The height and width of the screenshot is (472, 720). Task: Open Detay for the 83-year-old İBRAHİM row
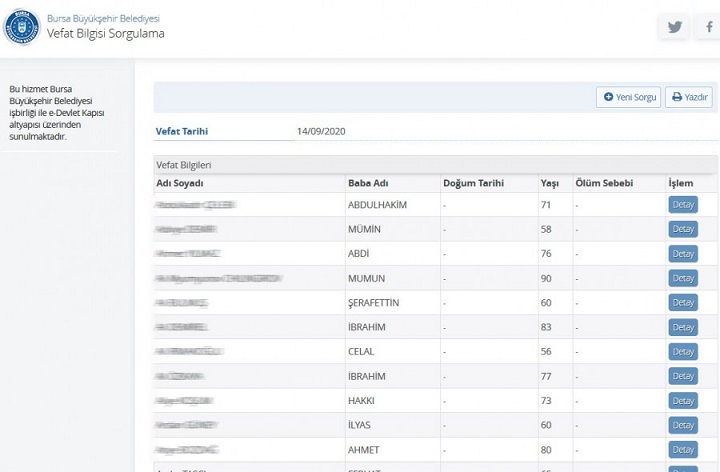pos(683,327)
